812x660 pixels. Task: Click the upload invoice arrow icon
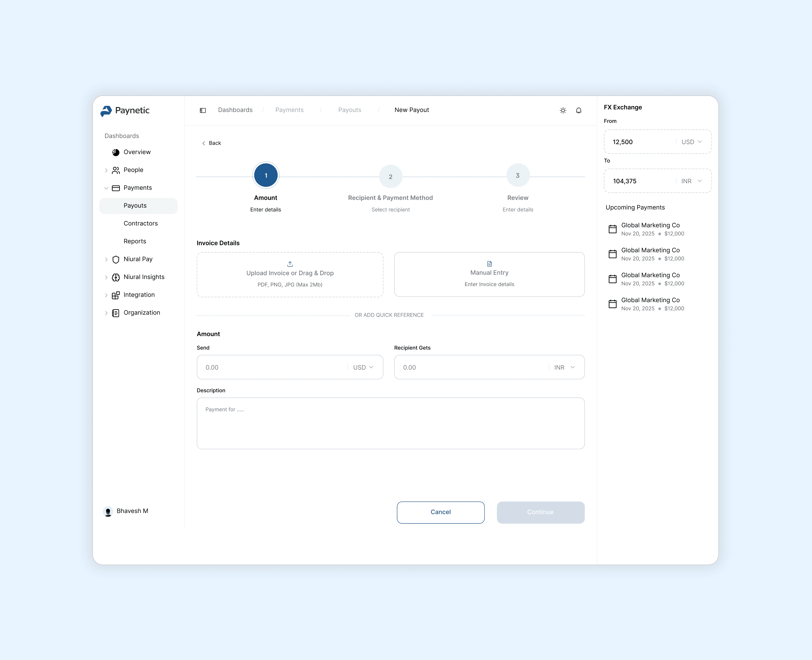click(x=290, y=264)
